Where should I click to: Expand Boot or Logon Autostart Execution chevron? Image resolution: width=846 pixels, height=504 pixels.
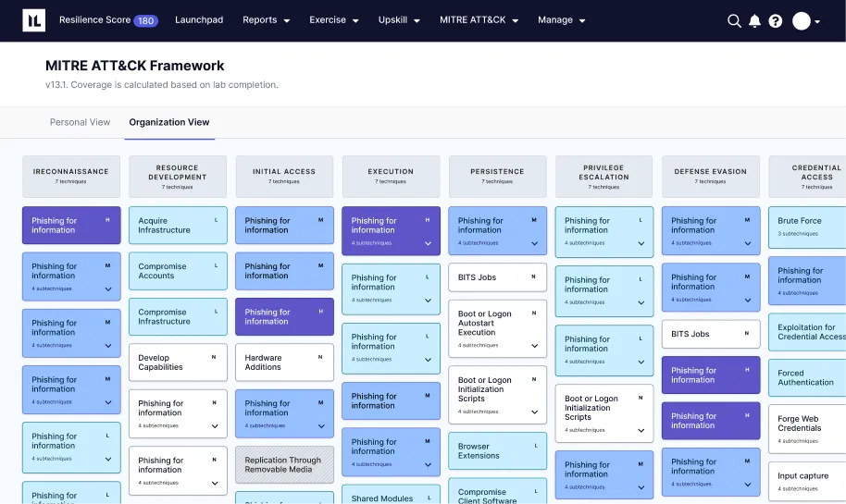[534, 345]
